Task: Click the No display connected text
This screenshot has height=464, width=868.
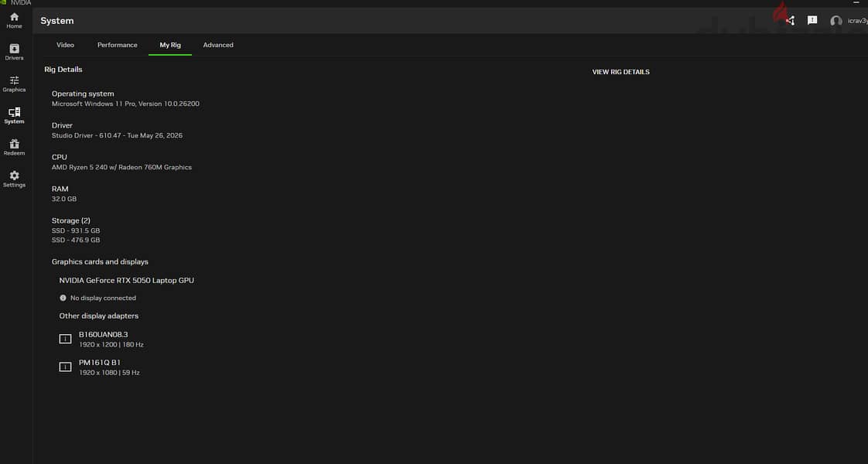Action: 103,298
